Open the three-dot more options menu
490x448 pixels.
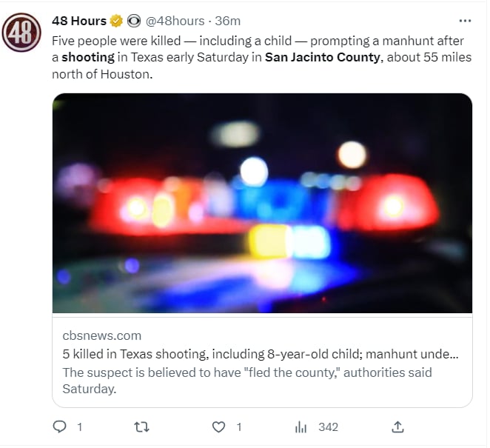(465, 21)
